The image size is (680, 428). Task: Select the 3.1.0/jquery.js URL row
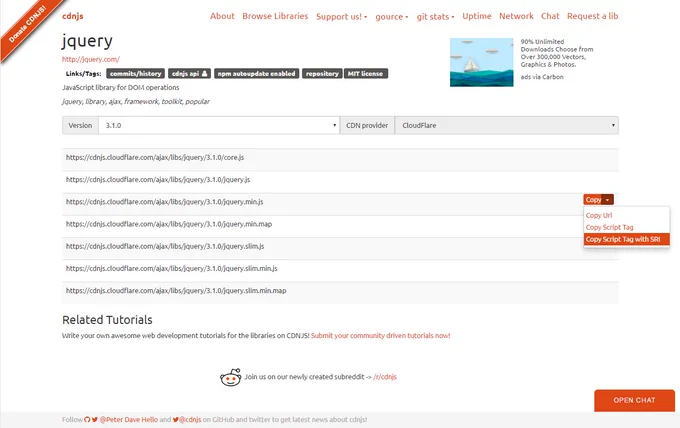tap(340, 180)
